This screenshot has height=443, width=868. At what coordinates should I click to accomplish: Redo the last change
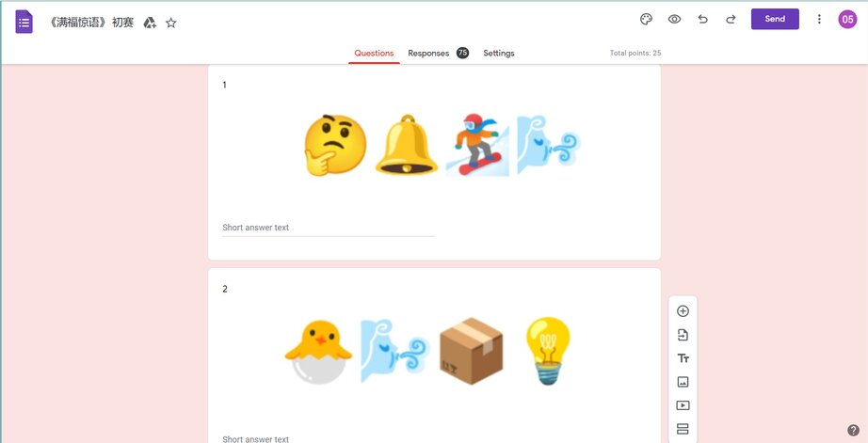pyautogui.click(x=731, y=20)
